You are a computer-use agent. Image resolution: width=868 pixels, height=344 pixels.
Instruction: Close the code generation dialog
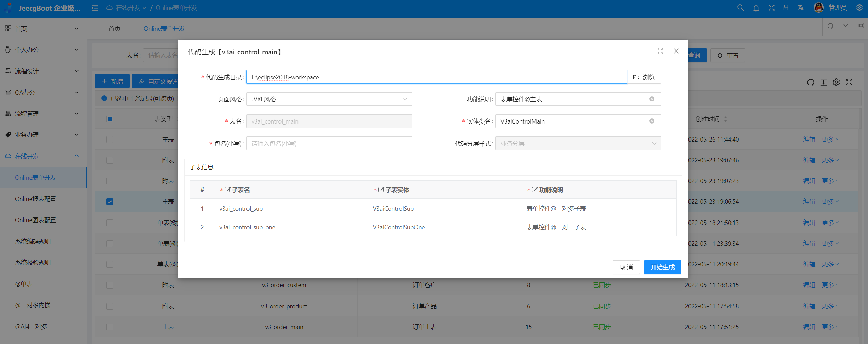[x=676, y=51]
